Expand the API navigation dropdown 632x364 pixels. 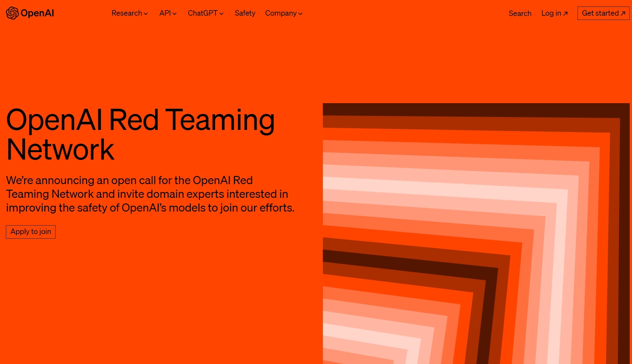coord(168,13)
